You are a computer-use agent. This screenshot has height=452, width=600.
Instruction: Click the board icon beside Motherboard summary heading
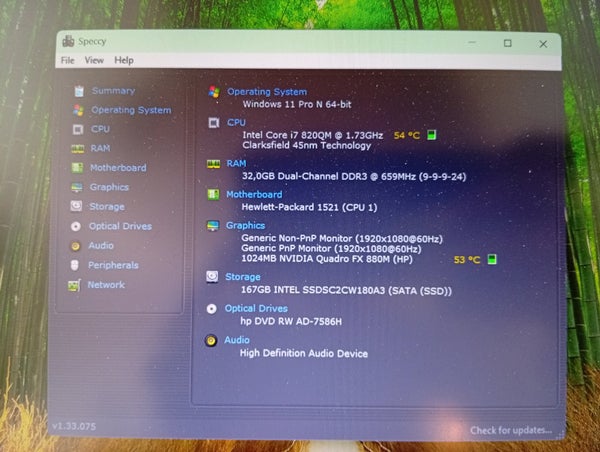213,194
